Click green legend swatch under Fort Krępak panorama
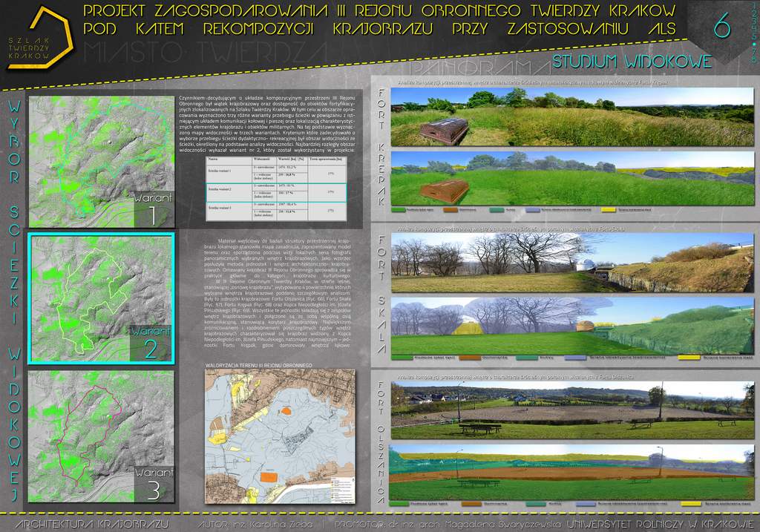This screenshot has height=532, width=760. point(400,210)
